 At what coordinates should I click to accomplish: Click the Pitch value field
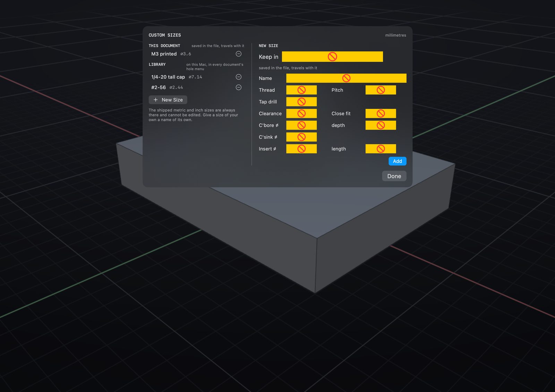point(381,90)
